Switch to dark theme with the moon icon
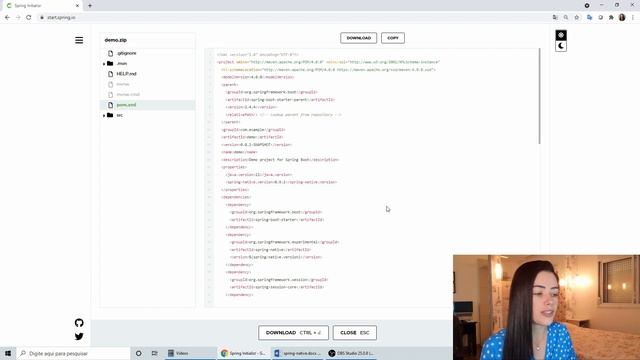 (561, 46)
